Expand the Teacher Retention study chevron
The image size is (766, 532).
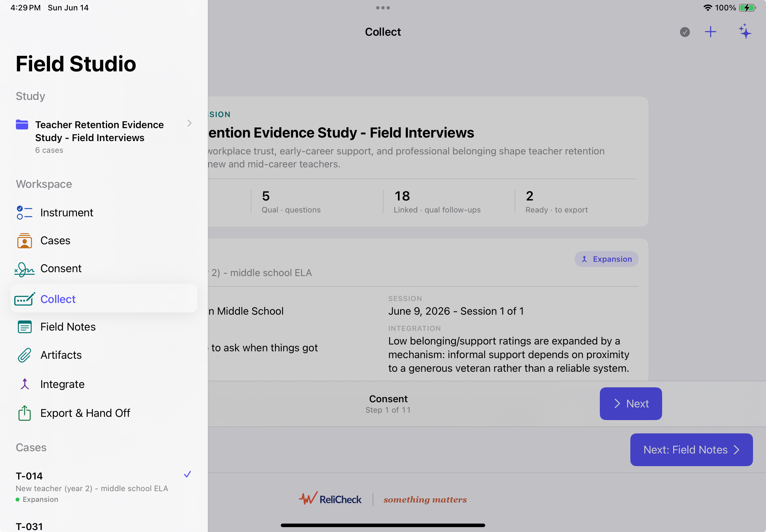(x=190, y=123)
